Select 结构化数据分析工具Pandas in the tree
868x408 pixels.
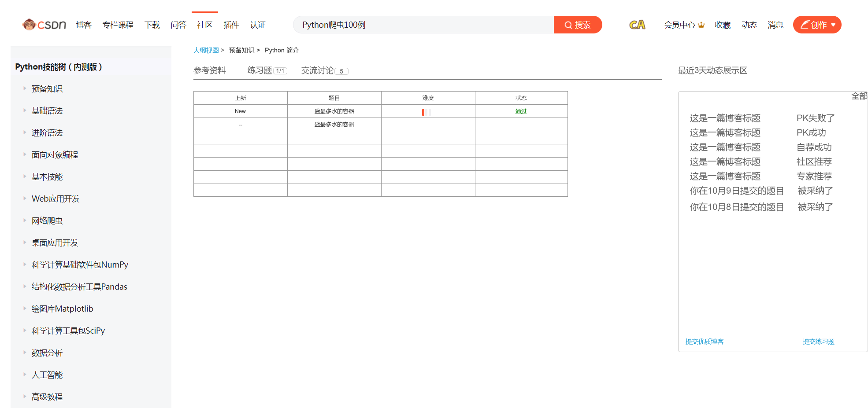point(79,287)
